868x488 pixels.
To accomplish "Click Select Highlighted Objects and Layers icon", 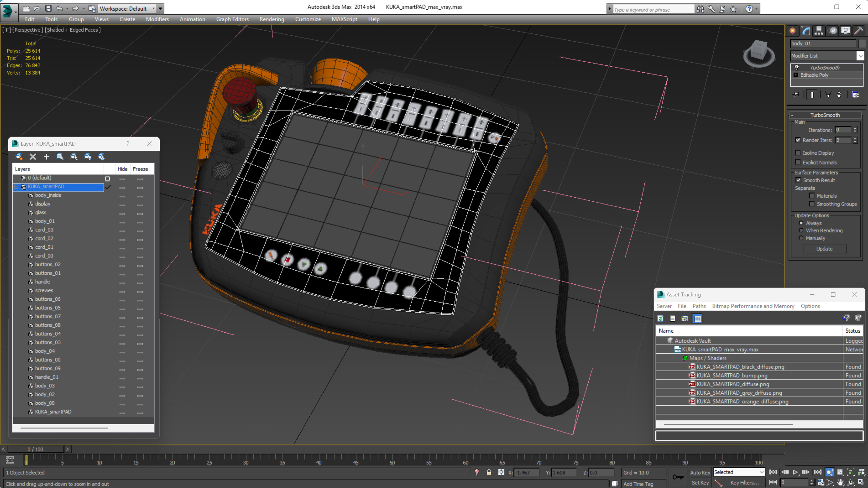I will (60, 157).
